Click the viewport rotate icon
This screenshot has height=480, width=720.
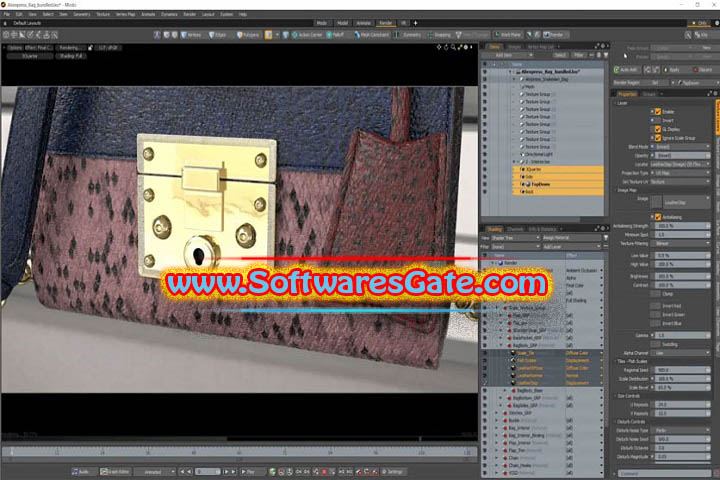(x=446, y=47)
